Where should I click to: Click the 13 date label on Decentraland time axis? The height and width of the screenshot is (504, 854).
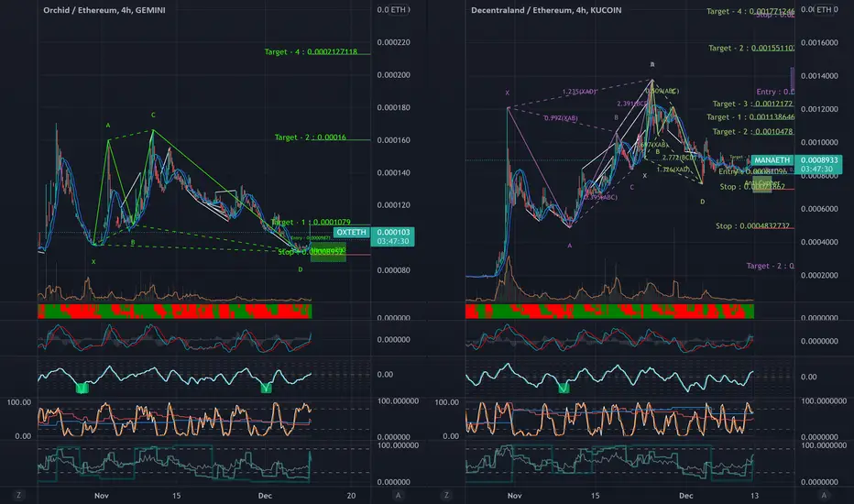click(x=754, y=495)
